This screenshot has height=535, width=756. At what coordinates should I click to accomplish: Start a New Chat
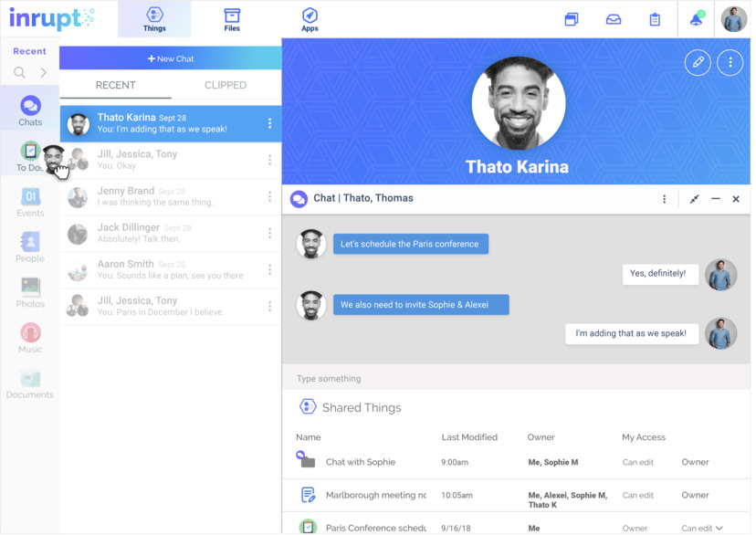(171, 58)
